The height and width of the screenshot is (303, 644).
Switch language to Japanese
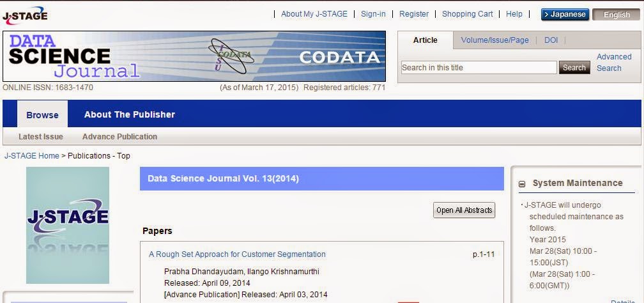point(565,15)
